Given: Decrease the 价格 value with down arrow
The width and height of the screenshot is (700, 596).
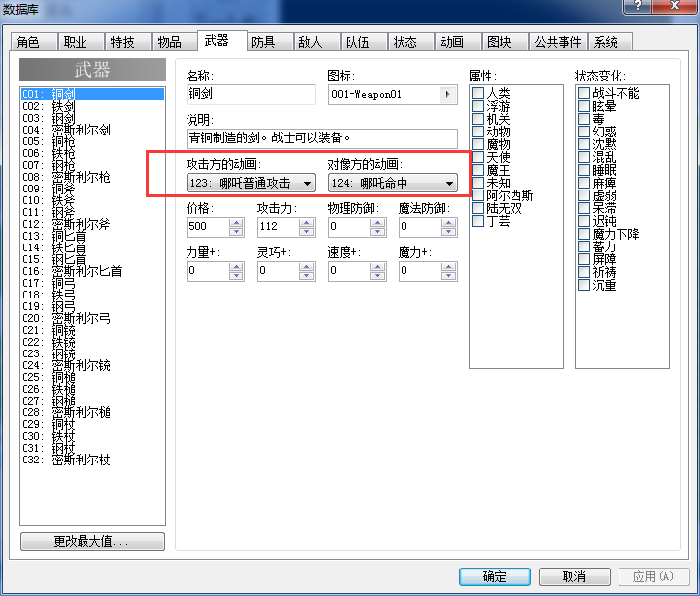Looking at the screenshot, I should (237, 231).
